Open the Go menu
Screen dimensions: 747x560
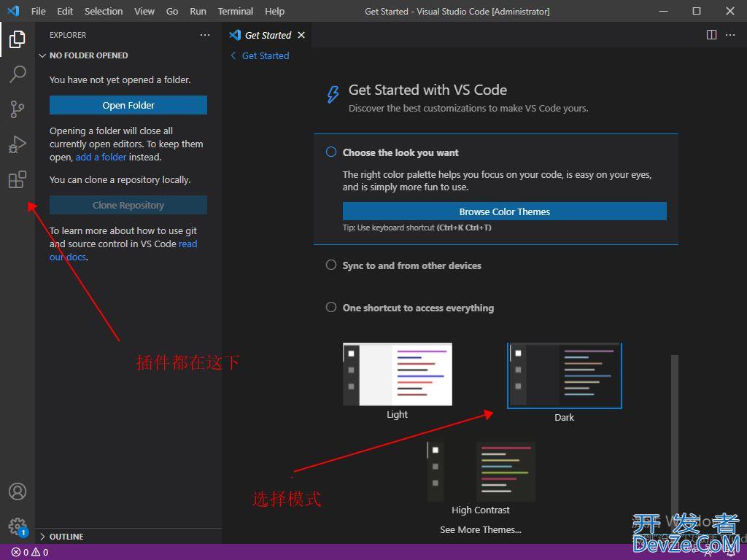point(172,11)
